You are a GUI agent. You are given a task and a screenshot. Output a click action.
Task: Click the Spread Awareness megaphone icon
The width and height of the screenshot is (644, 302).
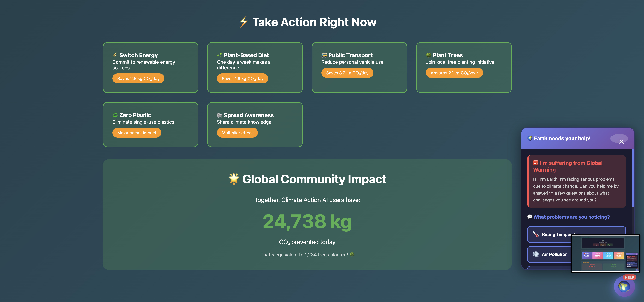[219, 115]
